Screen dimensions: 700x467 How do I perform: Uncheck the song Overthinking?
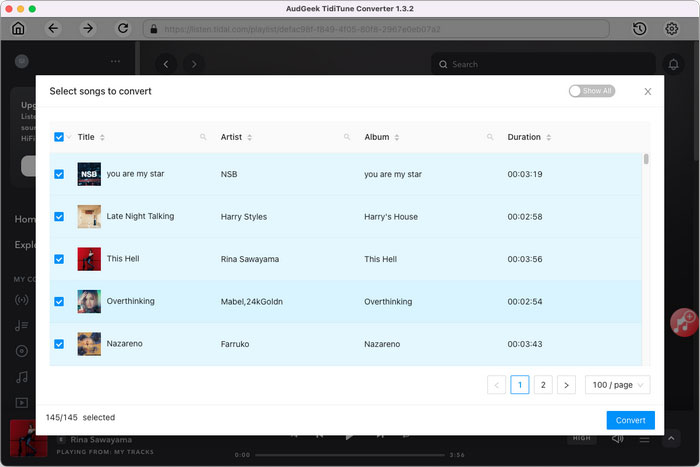tap(59, 301)
